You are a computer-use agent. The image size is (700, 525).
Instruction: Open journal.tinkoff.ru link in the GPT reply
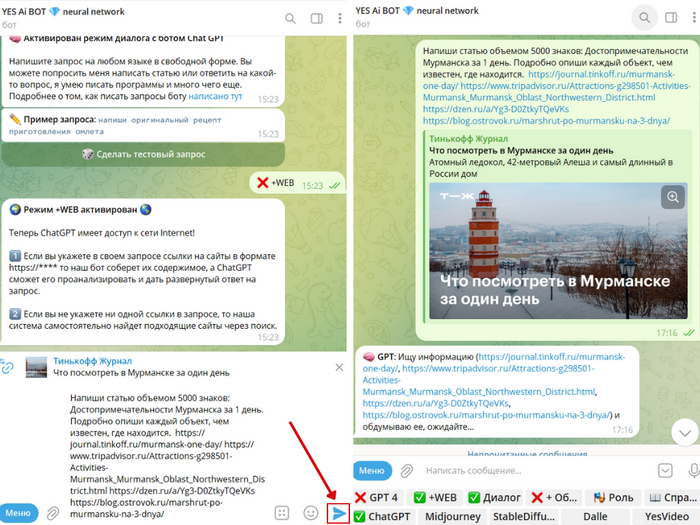click(551, 357)
